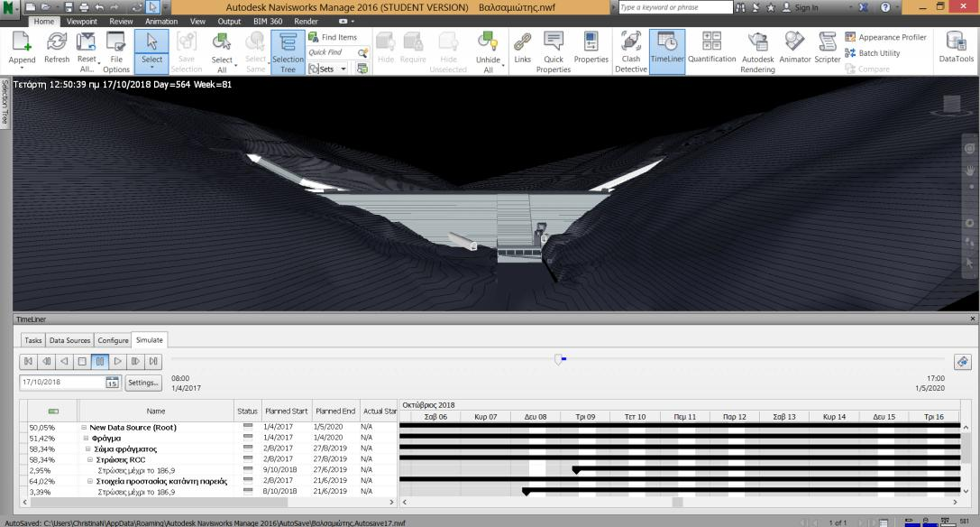Switch to TimeLiner Configure tab
Viewport: 980px width, 527px height.
point(113,340)
